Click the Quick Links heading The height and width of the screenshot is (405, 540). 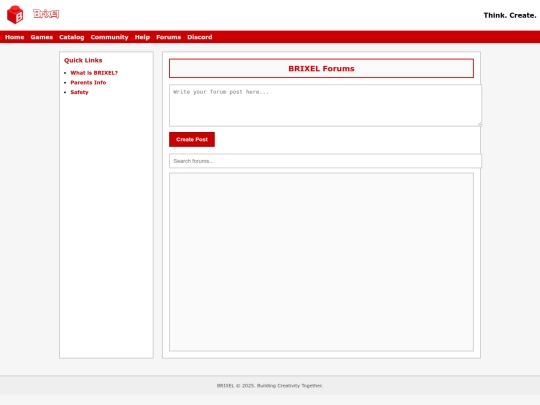83,60
